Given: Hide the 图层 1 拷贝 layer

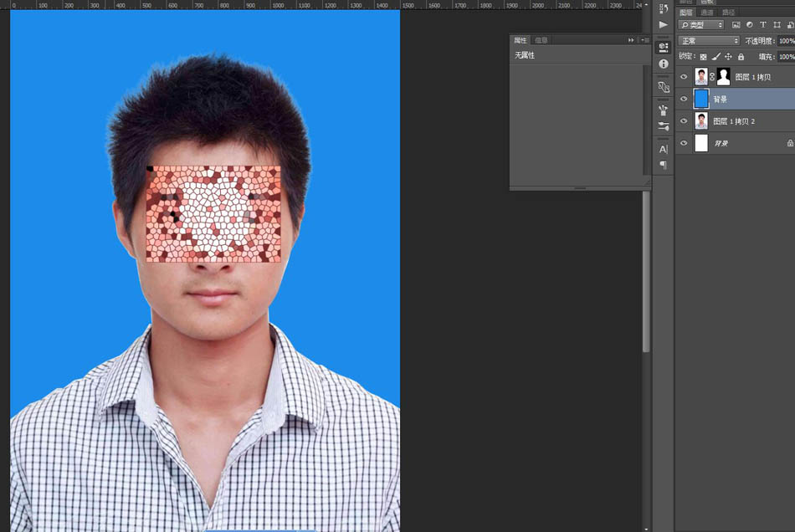Looking at the screenshot, I should (684, 77).
